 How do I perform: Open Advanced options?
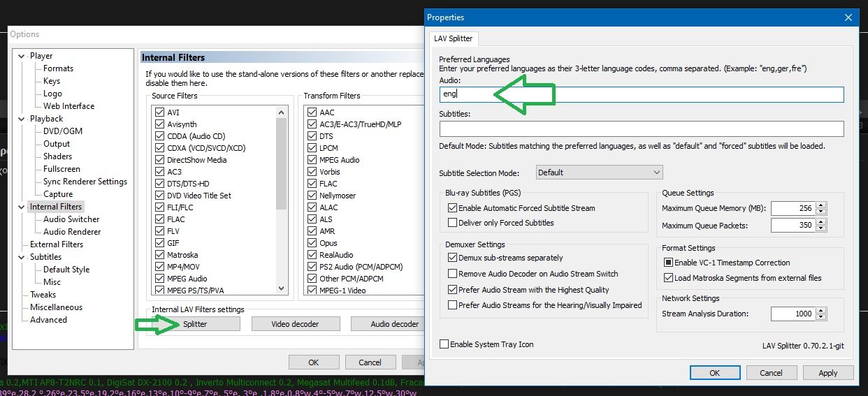pos(48,320)
